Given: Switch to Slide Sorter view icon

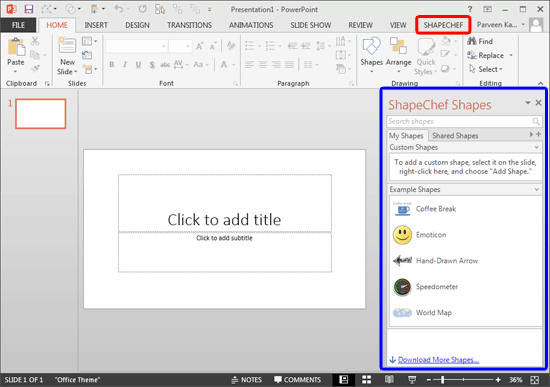Looking at the screenshot, I should pos(367,380).
